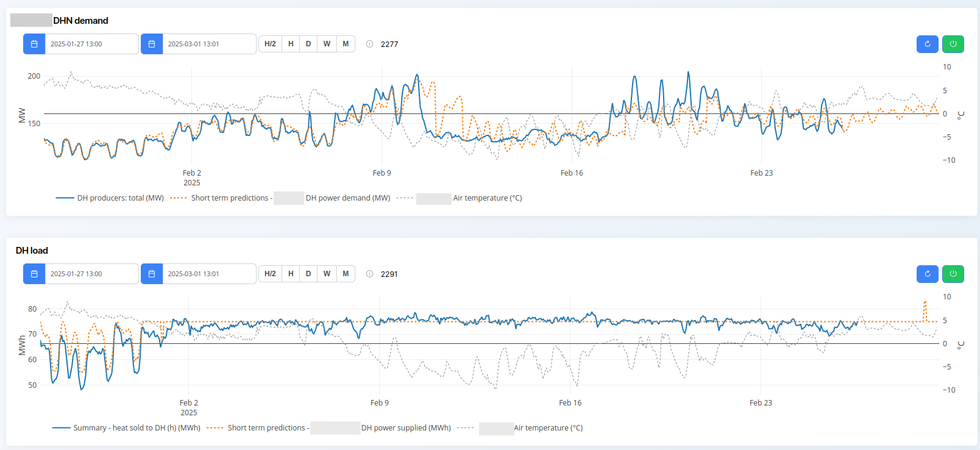
Task: Click green power button in DHN demand panel
Action: pyautogui.click(x=953, y=44)
